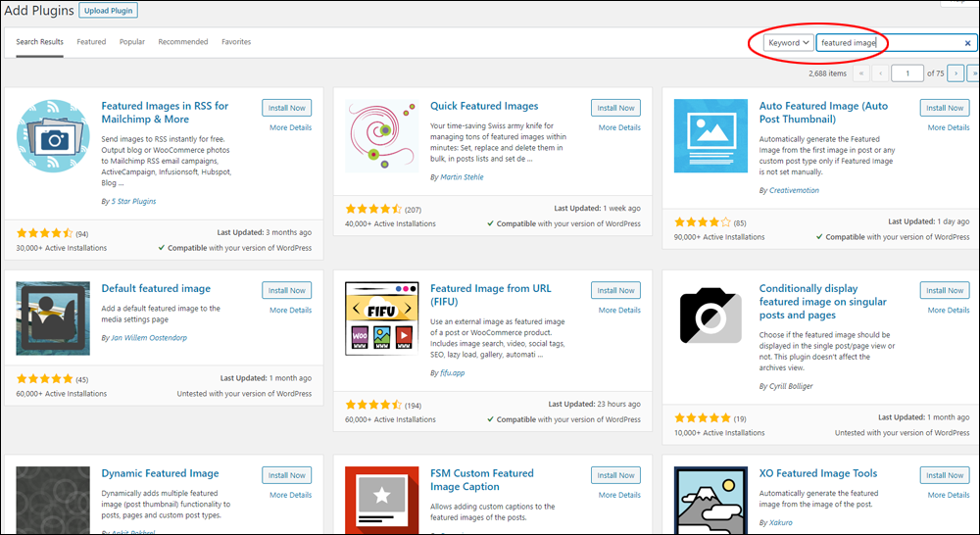Open author link Xakuro
This screenshot has width=980, height=535.
point(781,522)
